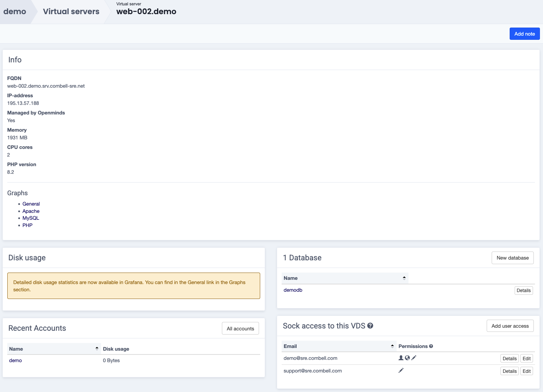Click pencil permission icon for support@sre.combell.com
The width and height of the screenshot is (543, 392).
[x=401, y=371]
